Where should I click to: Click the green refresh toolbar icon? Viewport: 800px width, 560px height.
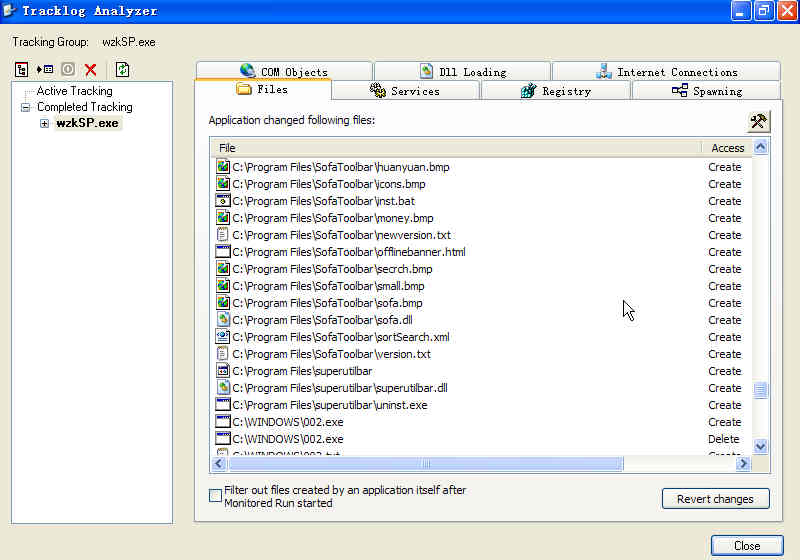coord(122,69)
